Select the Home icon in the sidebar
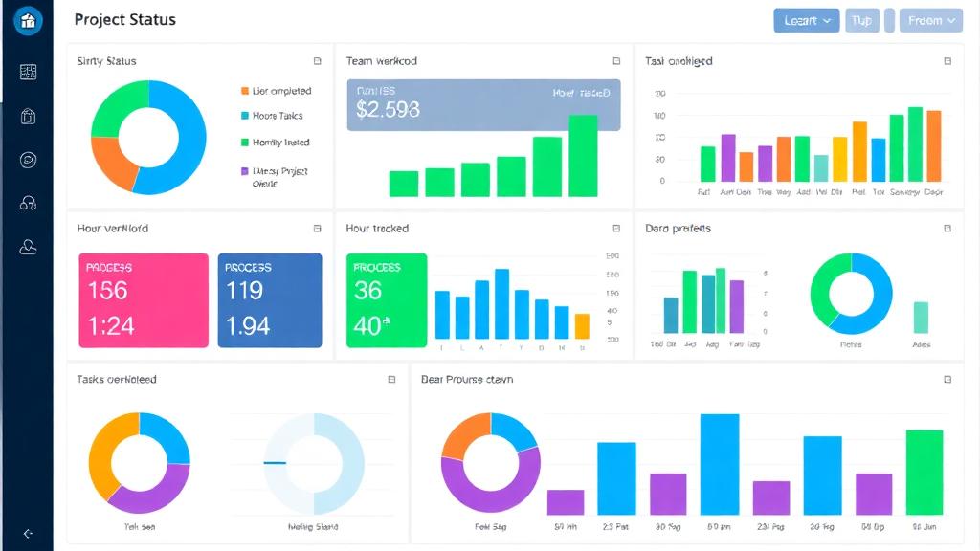 click(28, 20)
